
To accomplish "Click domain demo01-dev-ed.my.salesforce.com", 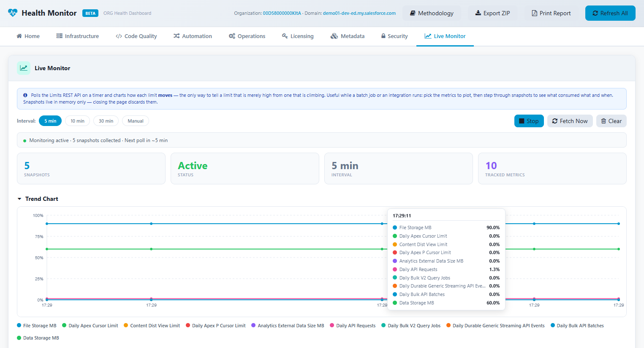I will tap(359, 13).
